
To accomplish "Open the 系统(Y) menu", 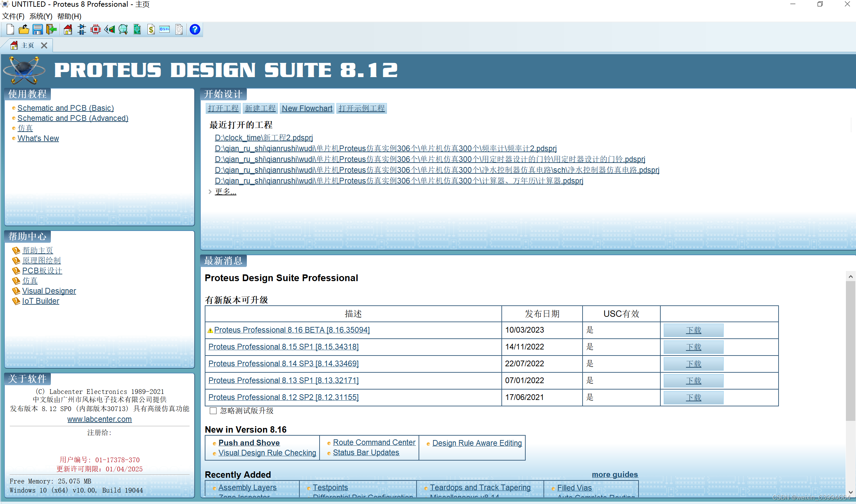I will (41, 16).
